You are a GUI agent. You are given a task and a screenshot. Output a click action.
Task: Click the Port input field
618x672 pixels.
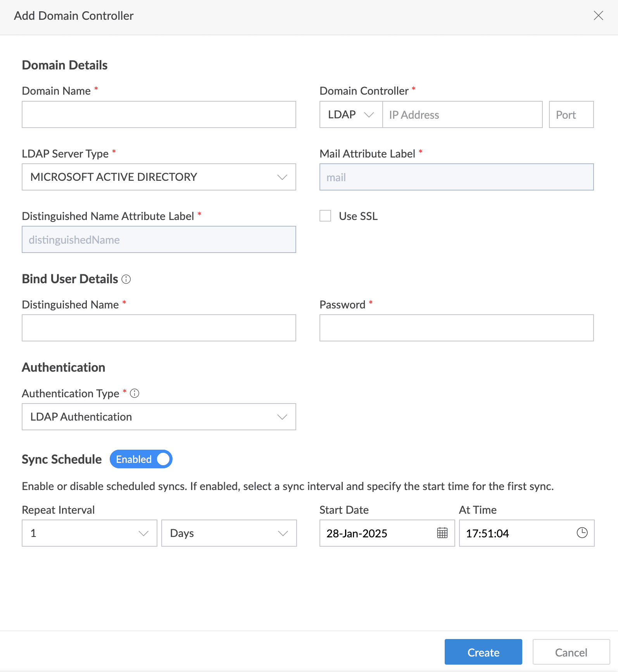(x=571, y=115)
